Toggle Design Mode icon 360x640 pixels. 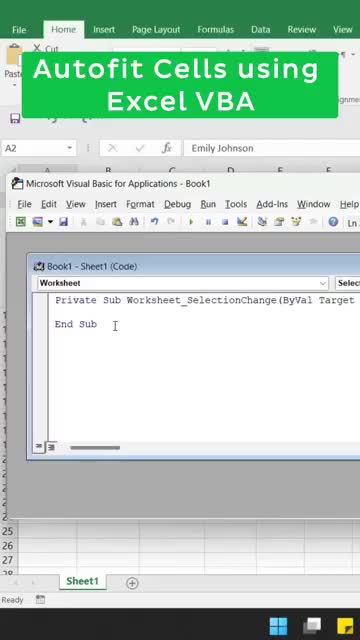pyautogui.click(x=242, y=222)
